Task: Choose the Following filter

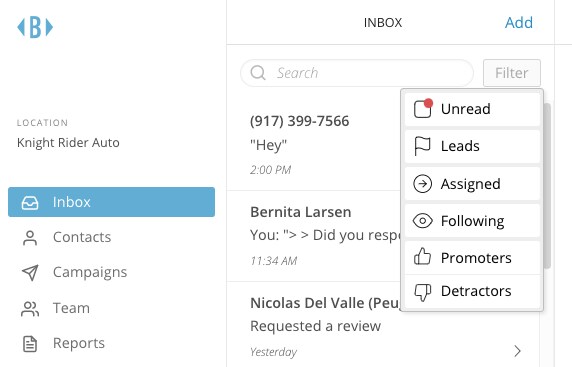Action: point(472,221)
